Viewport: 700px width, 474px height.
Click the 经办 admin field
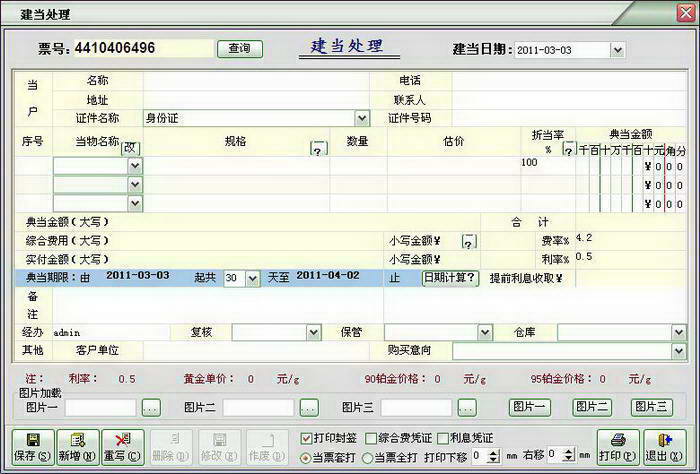111,333
